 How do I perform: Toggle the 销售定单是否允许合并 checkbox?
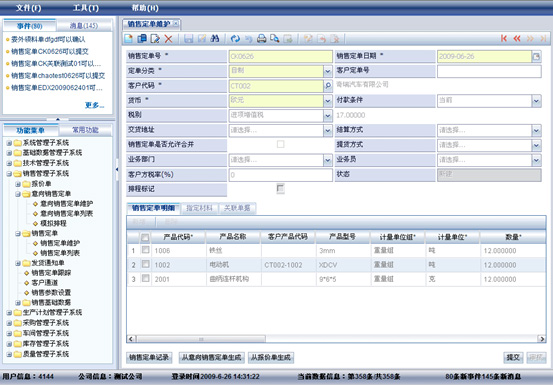click(x=280, y=144)
